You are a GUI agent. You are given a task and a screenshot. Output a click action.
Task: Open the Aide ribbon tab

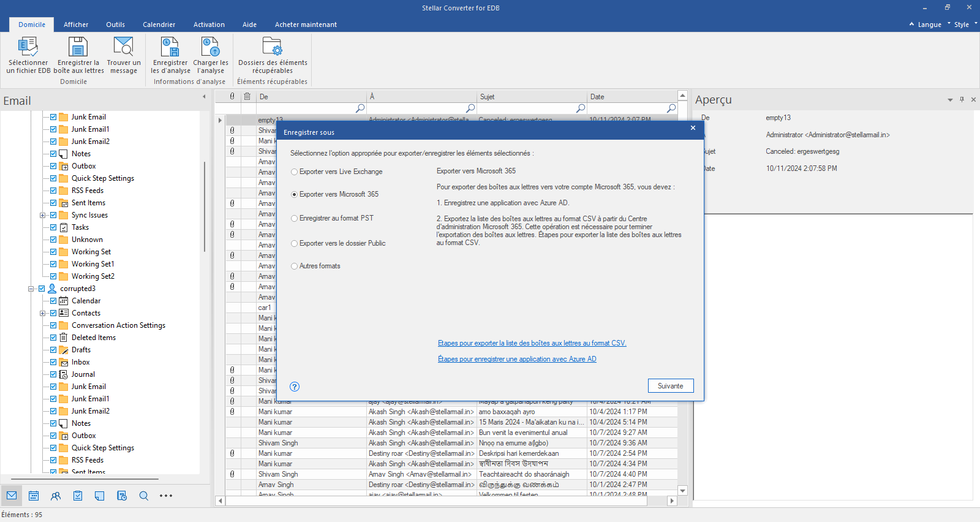click(249, 25)
